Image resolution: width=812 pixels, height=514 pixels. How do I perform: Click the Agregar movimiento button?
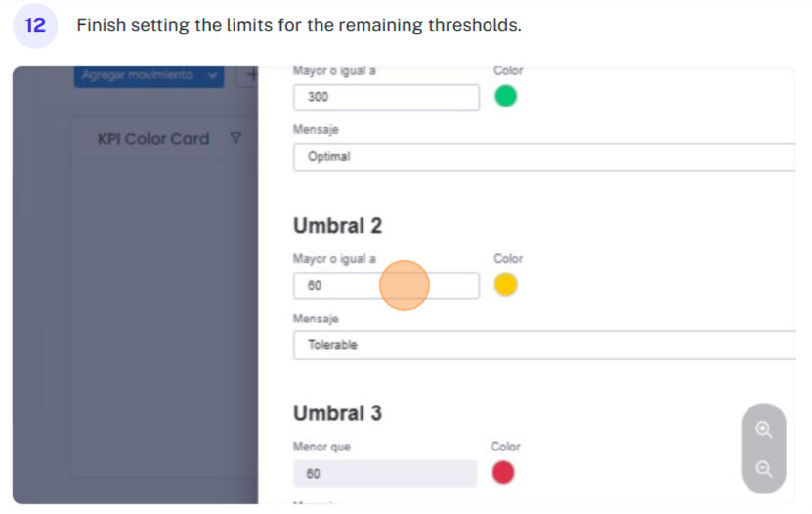(138, 75)
